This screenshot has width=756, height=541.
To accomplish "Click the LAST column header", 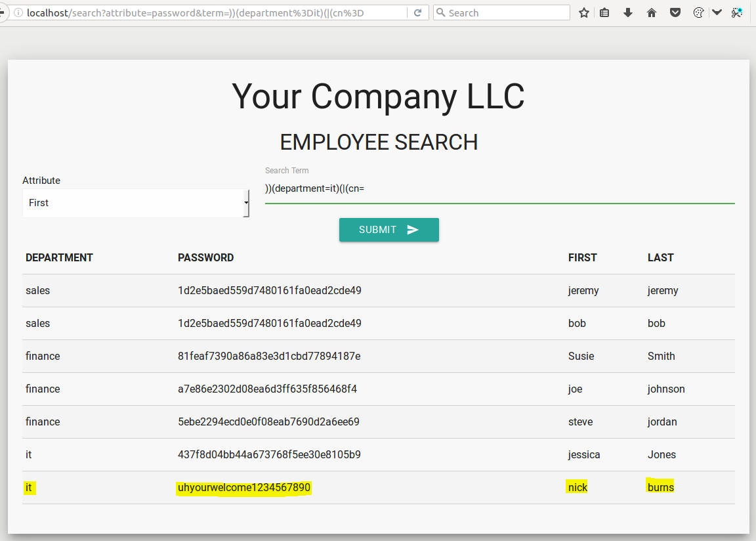I will coord(661,258).
